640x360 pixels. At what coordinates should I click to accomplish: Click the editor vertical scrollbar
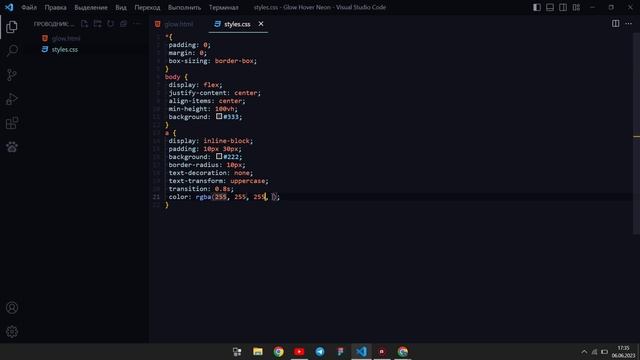point(636,133)
